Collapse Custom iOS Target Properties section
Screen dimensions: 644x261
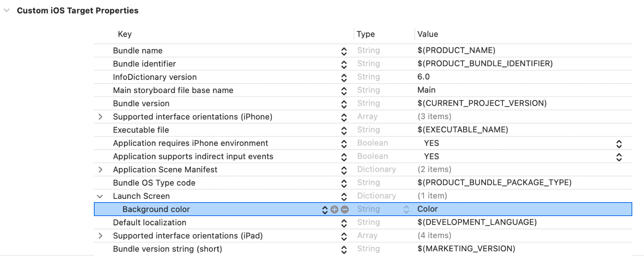[x=6, y=10]
